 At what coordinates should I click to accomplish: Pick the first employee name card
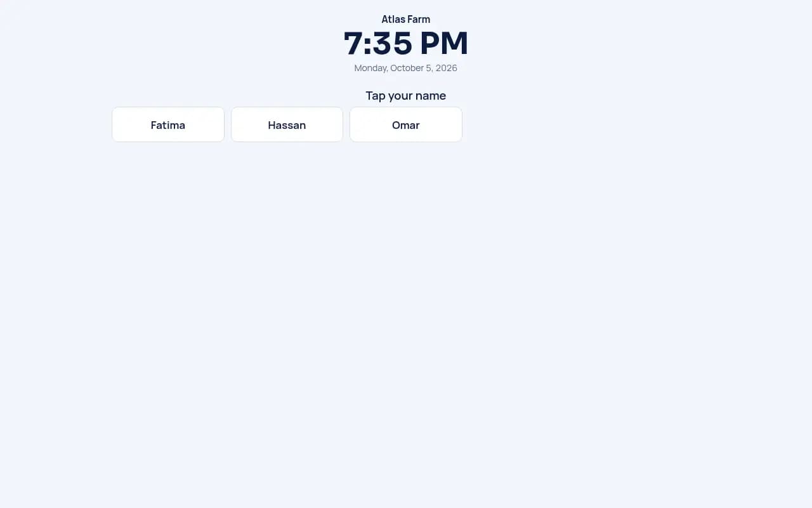click(168, 124)
